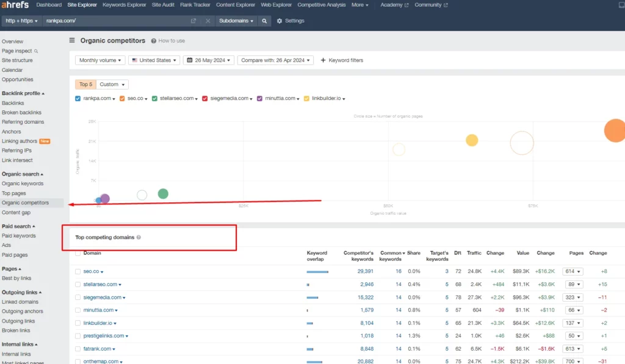Check the seo.co table row checkbox
This screenshot has width=625, height=364.
[78, 271]
